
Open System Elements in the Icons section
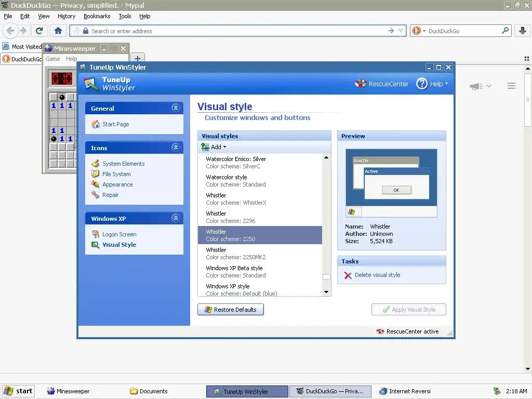(x=123, y=164)
